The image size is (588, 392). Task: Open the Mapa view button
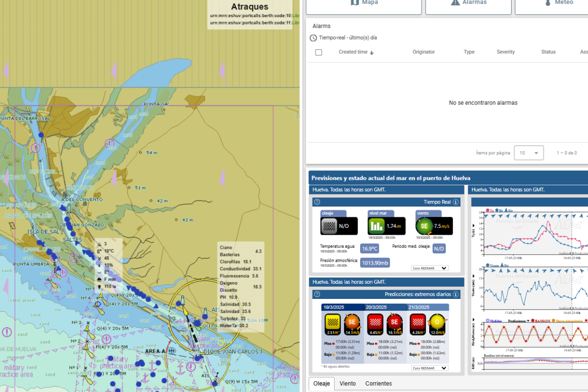364,6
